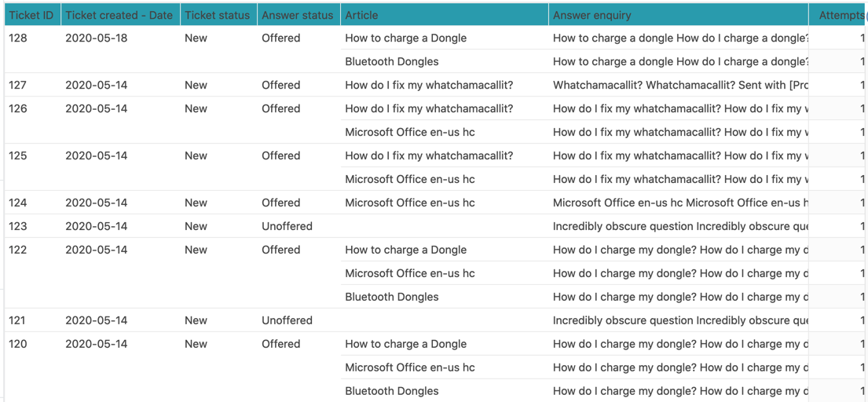Select Unoffered status for ticket 123

click(x=287, y=226)
